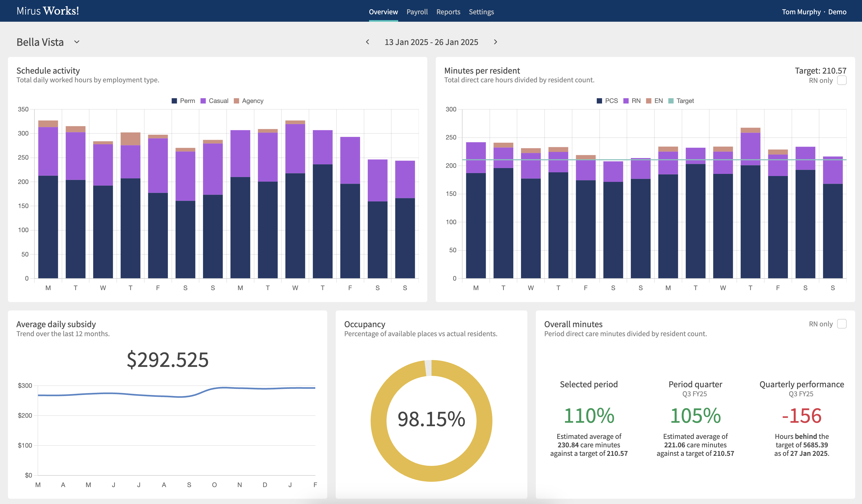The height and width of the screenshot is (504, 862).
Task: Click the date range 13 Jan 2025 - 26 Jan 2025
Action: pyautogui.click(x=431, y=42)
